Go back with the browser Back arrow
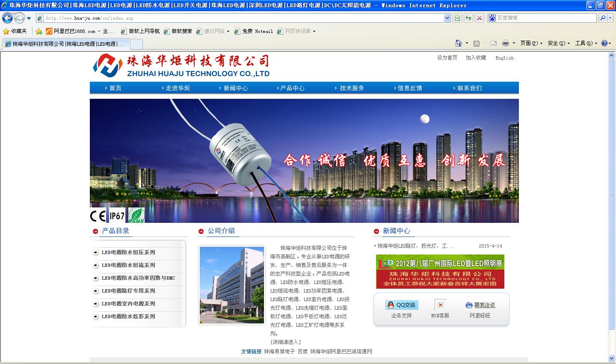The height and width of the screenshot is (364, 616). 7,18
